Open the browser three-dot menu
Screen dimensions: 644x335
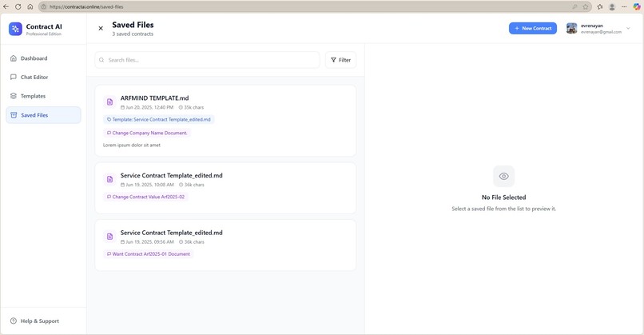click(x=624, y=6)
